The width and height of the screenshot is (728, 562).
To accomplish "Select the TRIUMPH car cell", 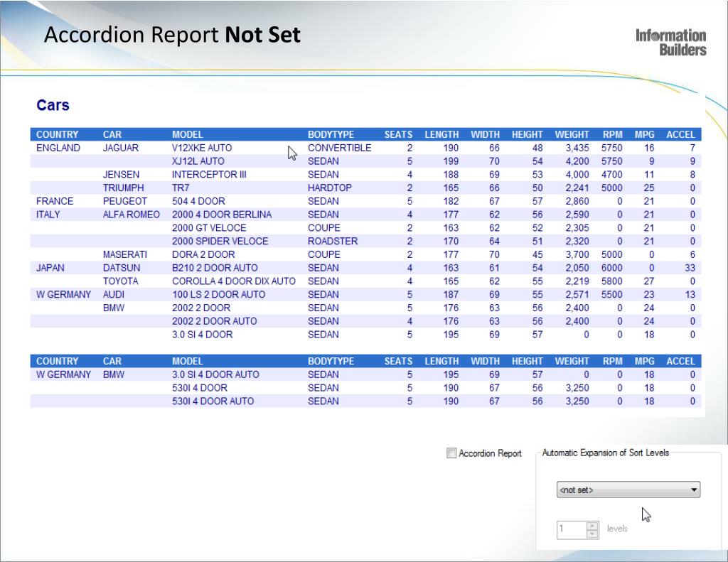I will pos(124,188).
